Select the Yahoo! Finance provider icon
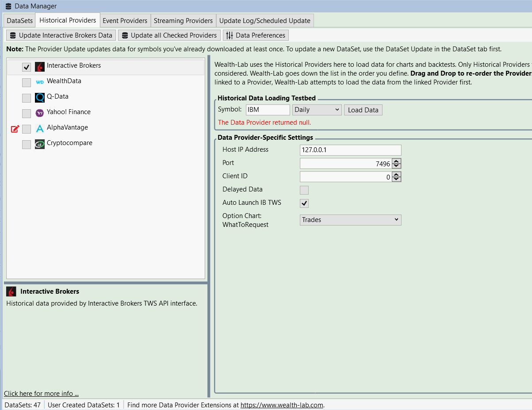 tap(40, 113)
